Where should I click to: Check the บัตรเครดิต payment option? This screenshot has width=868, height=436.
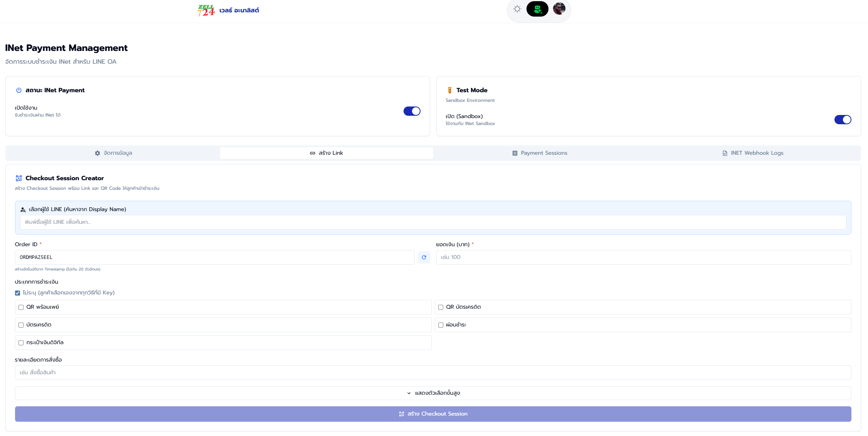21,325
